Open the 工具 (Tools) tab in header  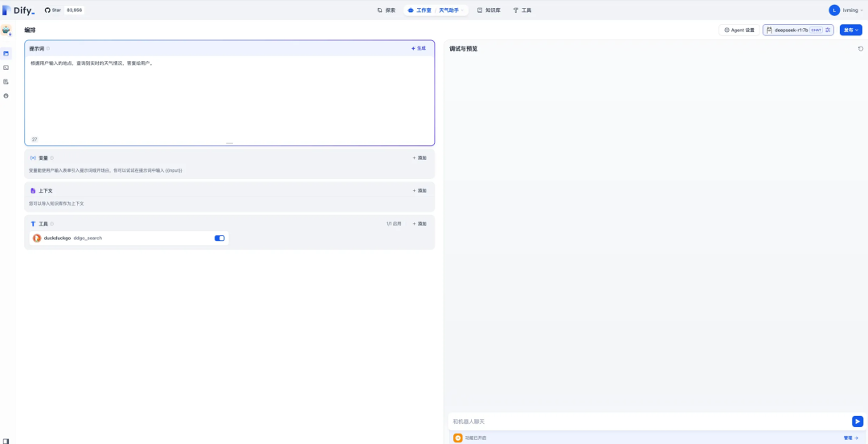click(x=522, y=10)
